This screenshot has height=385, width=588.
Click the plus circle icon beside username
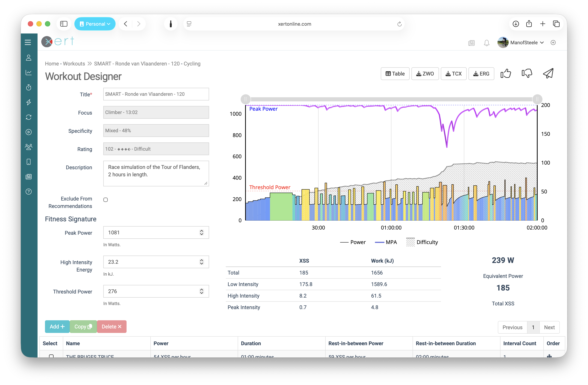553,43
